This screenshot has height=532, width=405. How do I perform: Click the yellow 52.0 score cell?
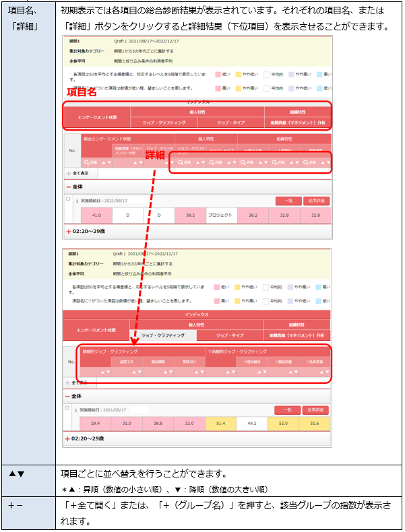click(283, 424)
